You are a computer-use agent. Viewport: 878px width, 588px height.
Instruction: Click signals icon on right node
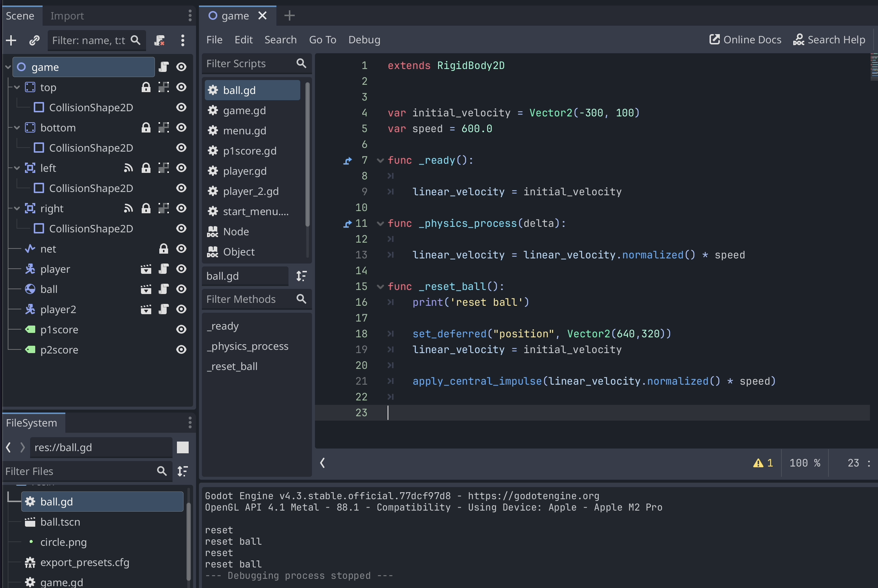(x=128, y=208)
